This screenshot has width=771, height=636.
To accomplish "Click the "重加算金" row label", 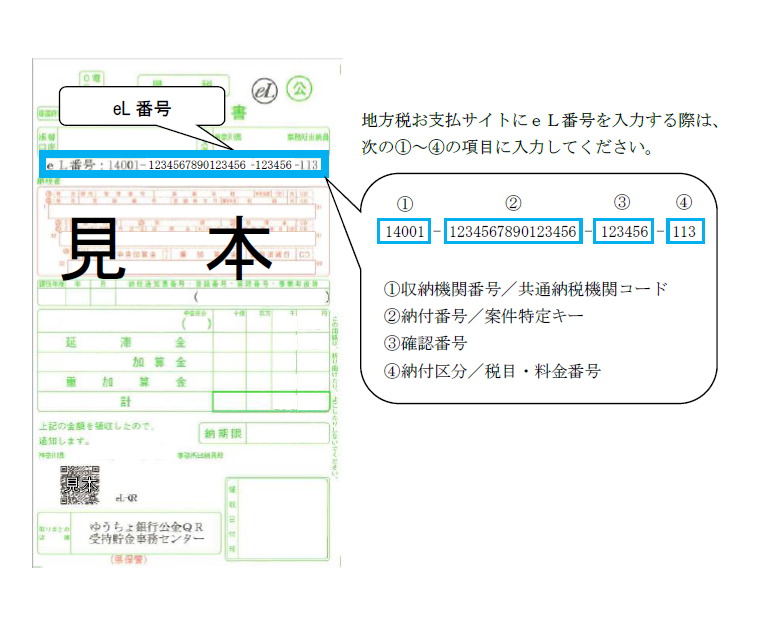I will tap(126, 382).
